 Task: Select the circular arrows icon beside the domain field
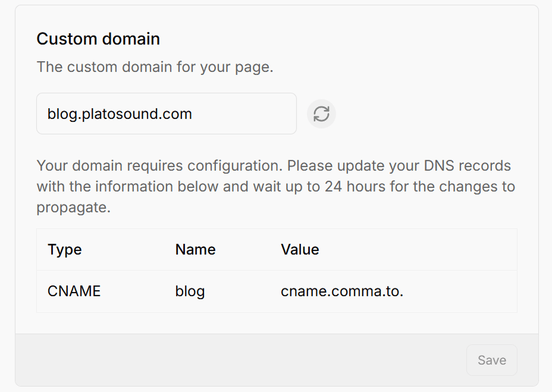(x=321, y=114)
